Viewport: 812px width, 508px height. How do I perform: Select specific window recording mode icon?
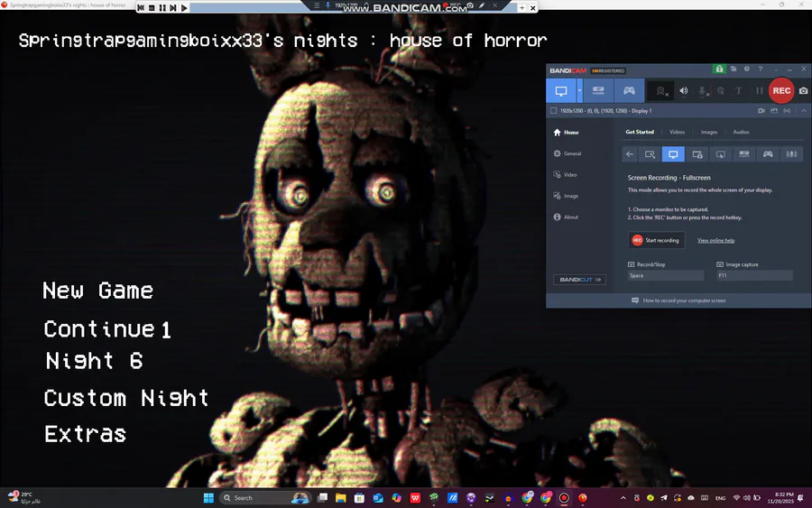click(x=697, y=154)
